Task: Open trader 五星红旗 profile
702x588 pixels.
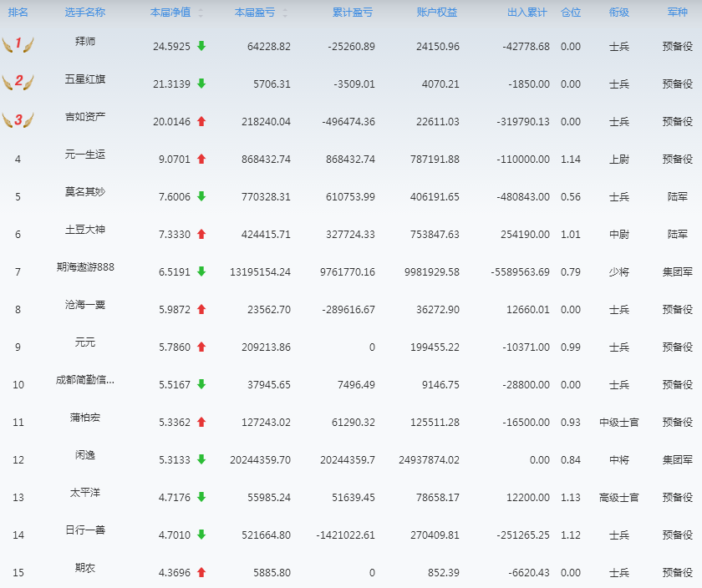Action: coord(85,79)
